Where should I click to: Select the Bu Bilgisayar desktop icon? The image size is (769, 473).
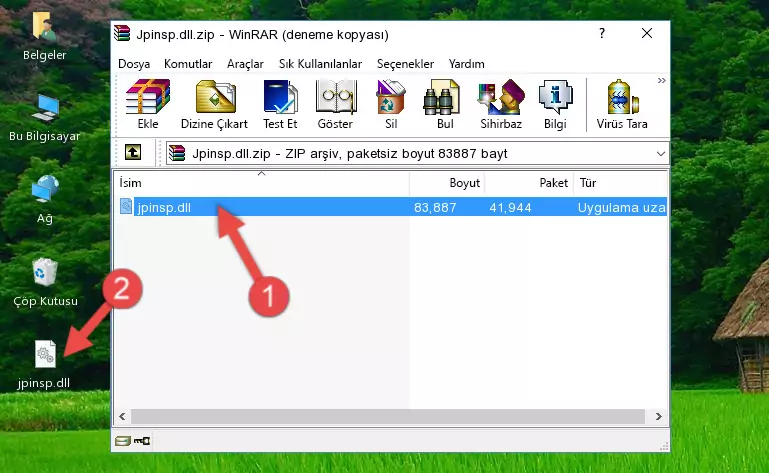pos(45,118)
